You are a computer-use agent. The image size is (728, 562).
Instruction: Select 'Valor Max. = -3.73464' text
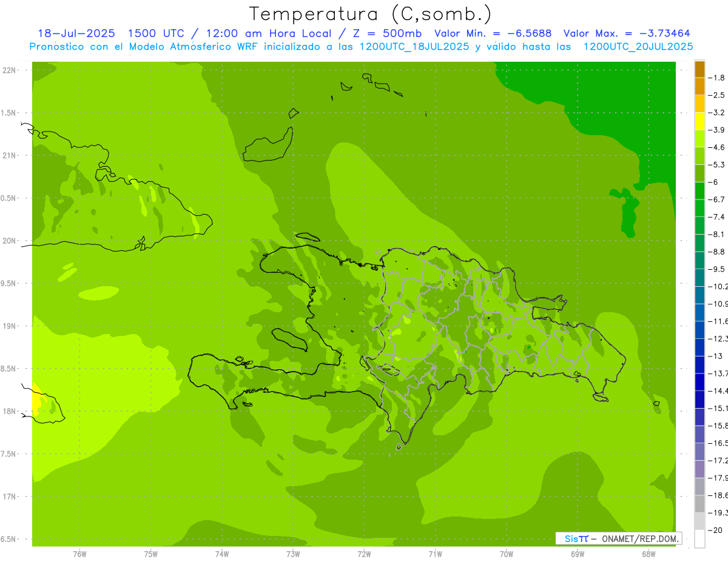click(627, 33)
